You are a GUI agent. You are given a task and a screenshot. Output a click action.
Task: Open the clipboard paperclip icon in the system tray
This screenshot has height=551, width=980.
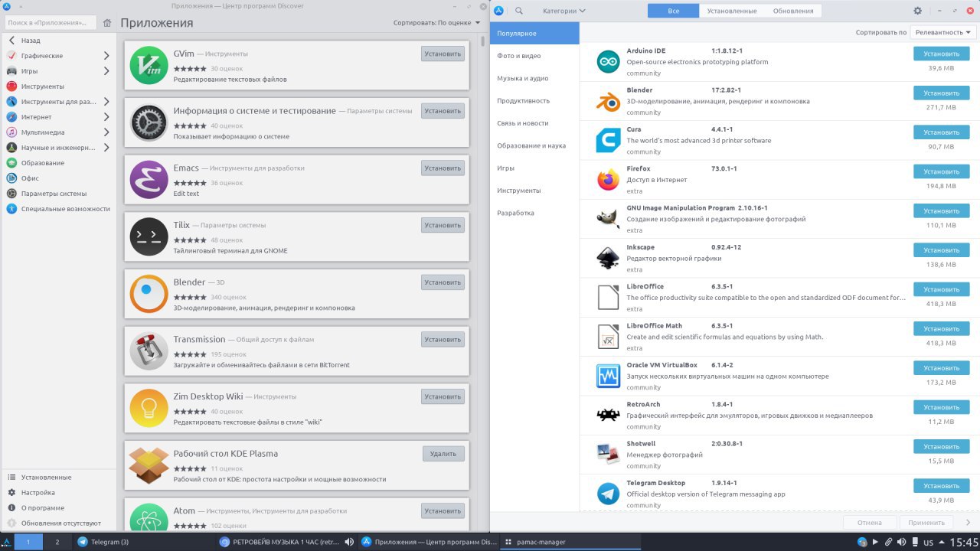pyautogui.click(x=888, y=542)
